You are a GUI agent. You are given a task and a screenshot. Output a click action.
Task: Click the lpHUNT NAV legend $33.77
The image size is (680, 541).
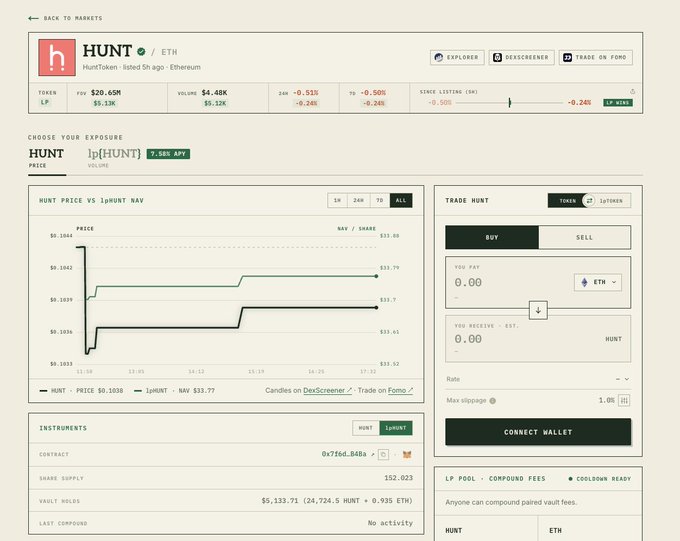pyautogui.click(x=174, y=391)
